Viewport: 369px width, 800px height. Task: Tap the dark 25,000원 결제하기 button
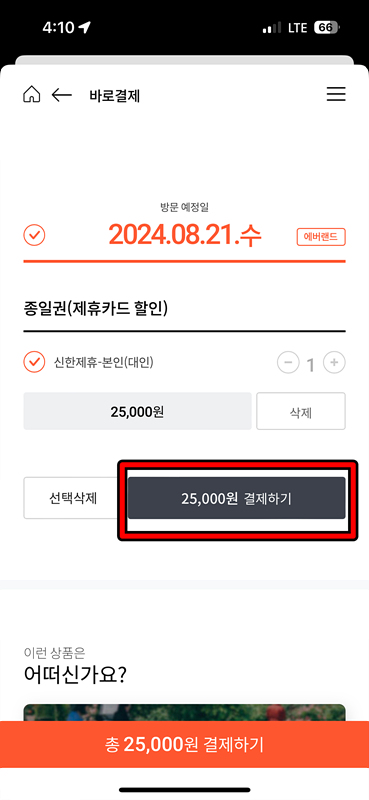point(237,498)
